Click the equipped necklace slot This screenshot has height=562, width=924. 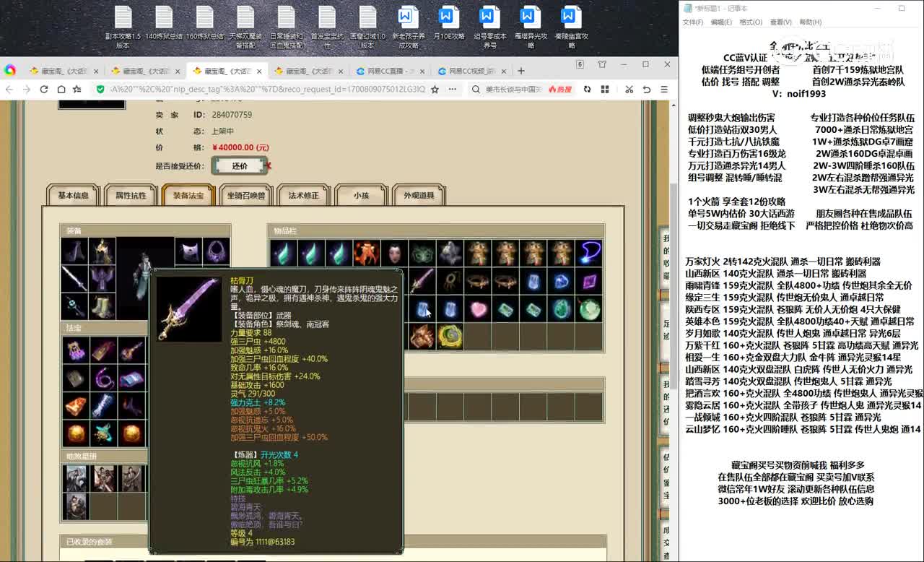coord(216,251)
